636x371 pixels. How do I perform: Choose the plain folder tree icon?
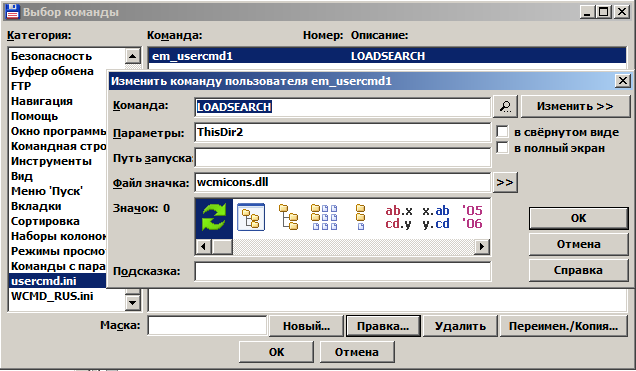click(288, 217)
